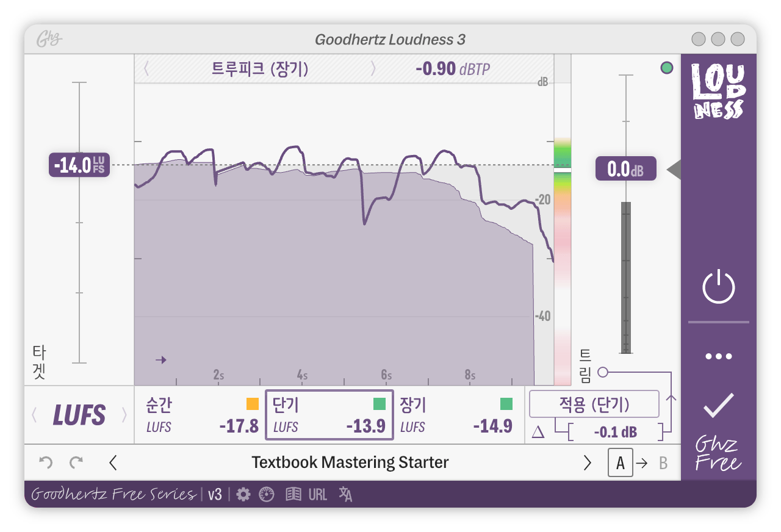The width and height of the screenshot is (781, 532).
Task: Switch to next meter type after 트루피크 (장기)
Action: (x=373, y=69)
